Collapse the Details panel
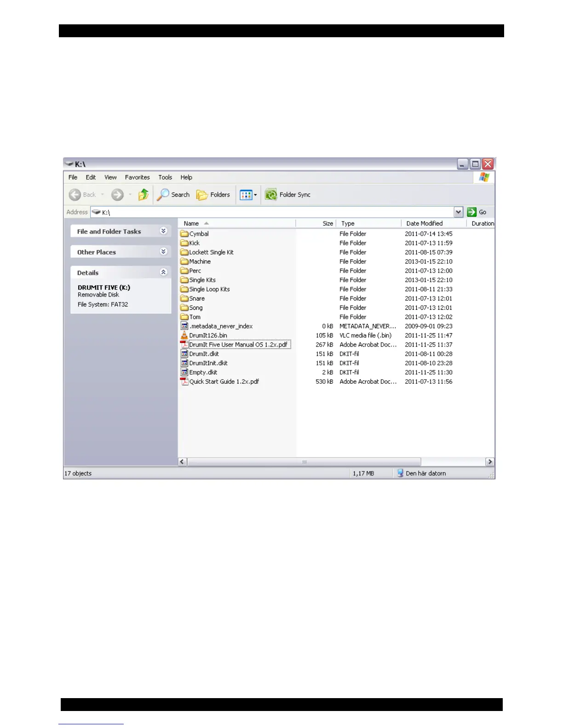 tap(163, 273)
